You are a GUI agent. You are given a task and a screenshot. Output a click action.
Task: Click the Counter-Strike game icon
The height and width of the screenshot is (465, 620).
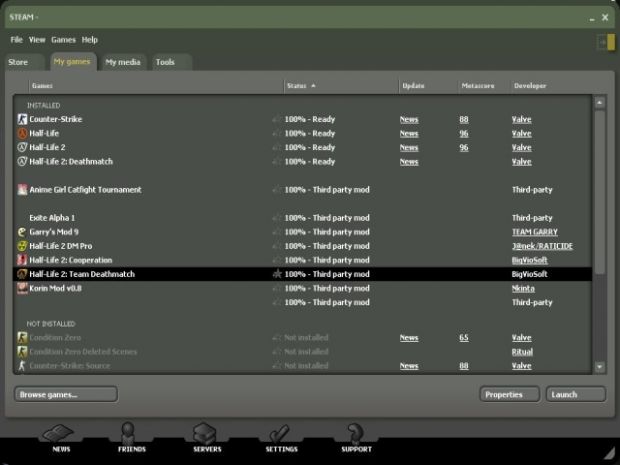22,119
